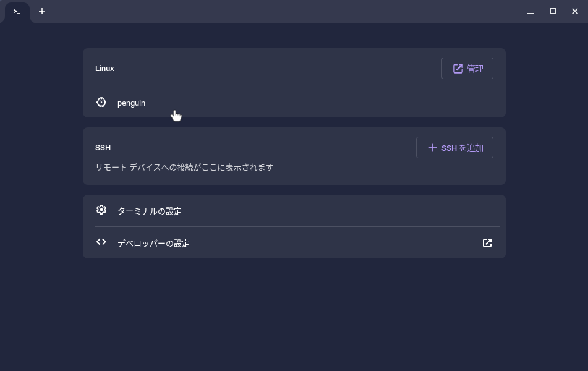Viewport: 588px width, 371px height.
Task: Open ターミナルの設定
Action: click(x=150, y=211)
